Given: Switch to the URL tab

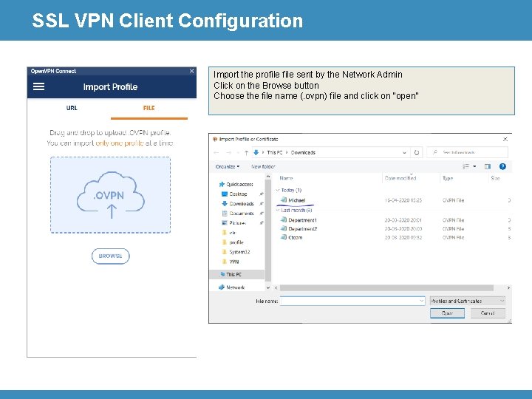Looking at the screenshot, I should (x=72, y=108).
